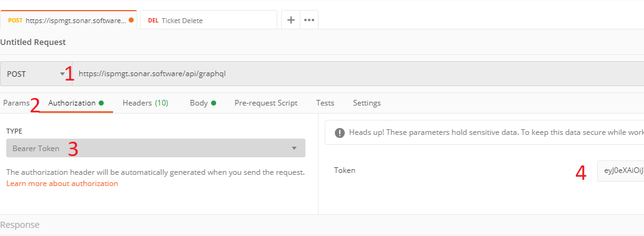Go to the Tests tab
This screenshot has height=236, width=644.
[325, 103]
